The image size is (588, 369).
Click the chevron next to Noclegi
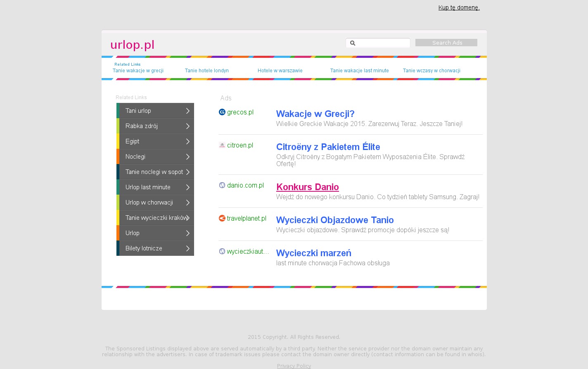click(187, 157)
